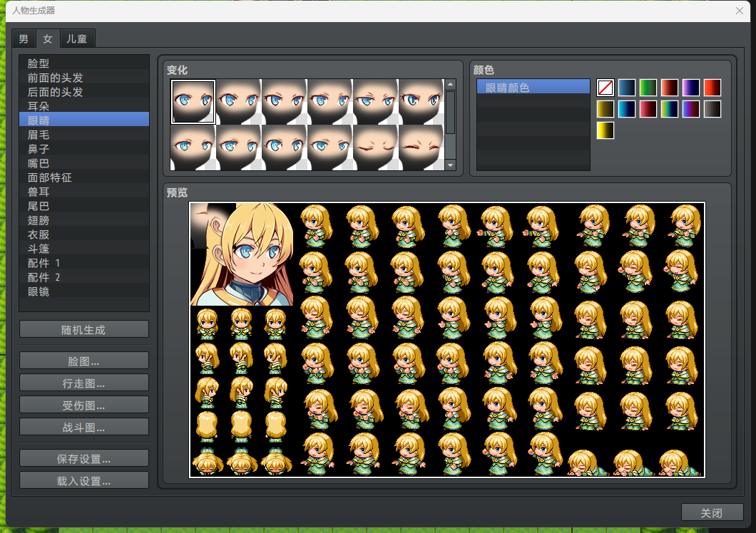Choose 后面的头发 from the parts list

84,92
